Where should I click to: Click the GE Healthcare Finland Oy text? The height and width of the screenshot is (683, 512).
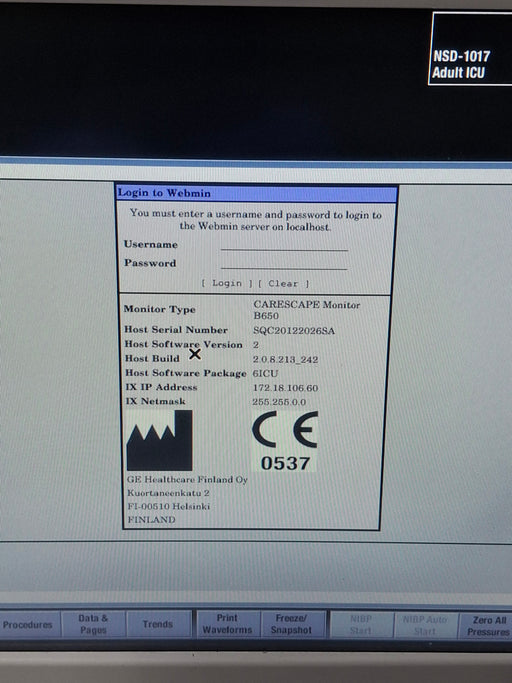tap(187, 480)
